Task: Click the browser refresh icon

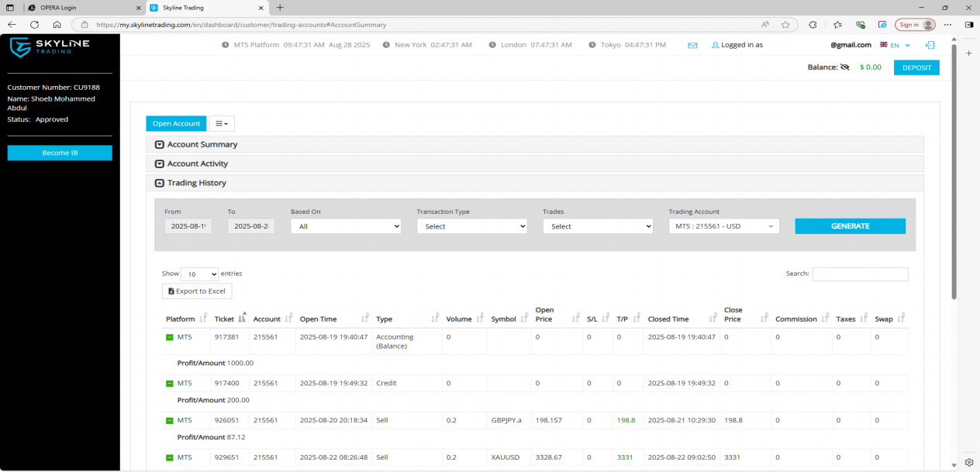Action: tap(34, 25)
